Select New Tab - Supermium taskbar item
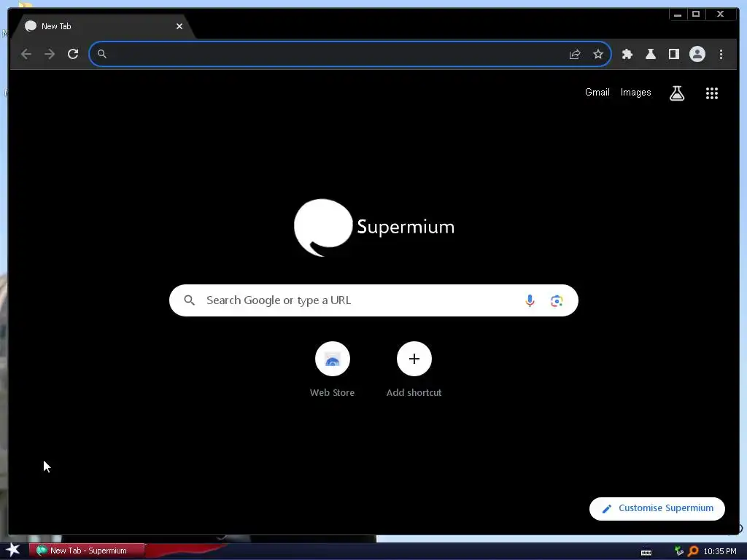This screenshot has height=560, width=747. (x=87, y=551)
